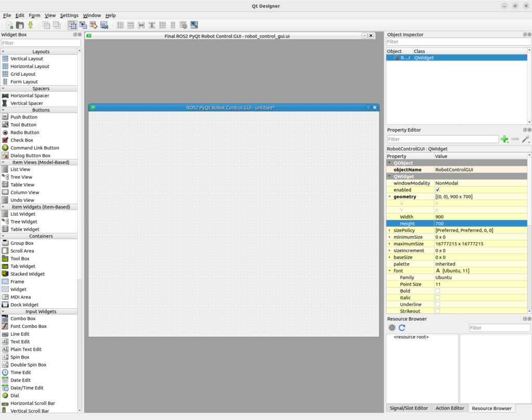This screenshot has width=532, height=420.
Task: Expand the maximumSize property
Action: point(390,244)
